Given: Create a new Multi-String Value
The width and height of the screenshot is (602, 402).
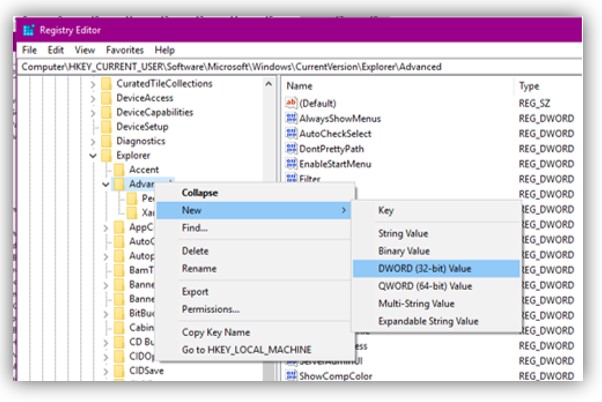Looking at the screenshot, I should coord(436,304).
